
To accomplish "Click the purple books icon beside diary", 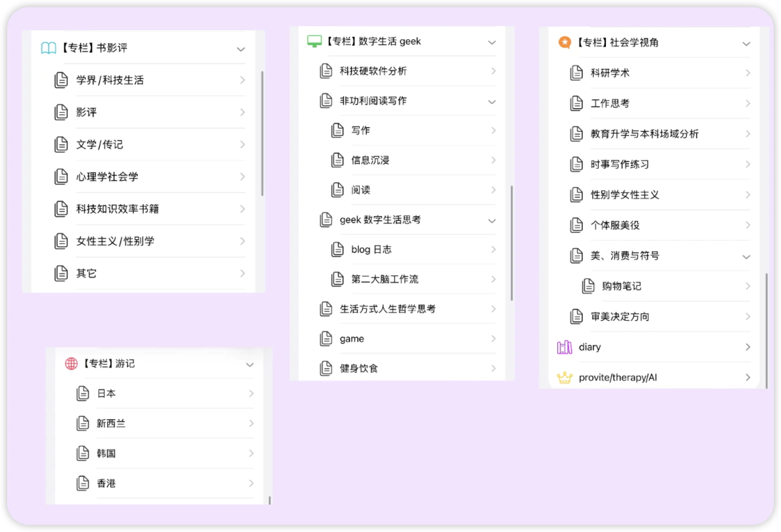I will tap(564, 347).
